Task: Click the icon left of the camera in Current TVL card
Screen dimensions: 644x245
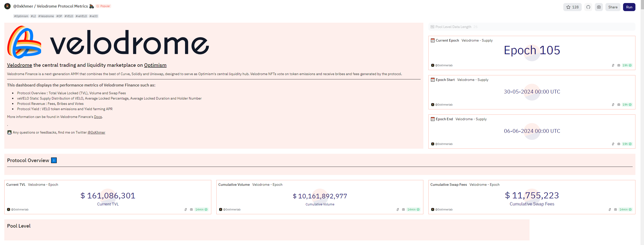Action: pyautogui.click(x=186, y=209)
